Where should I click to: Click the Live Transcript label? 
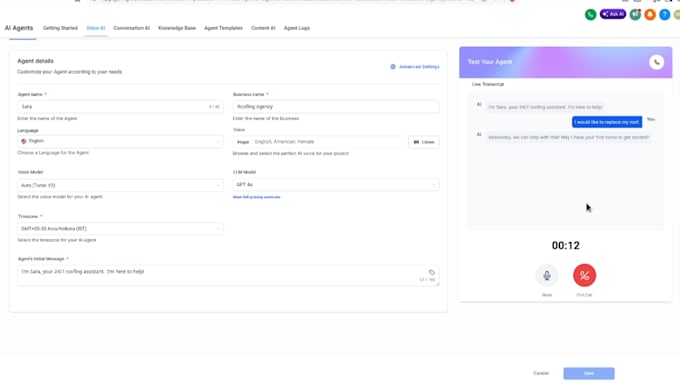click(488, 84)
